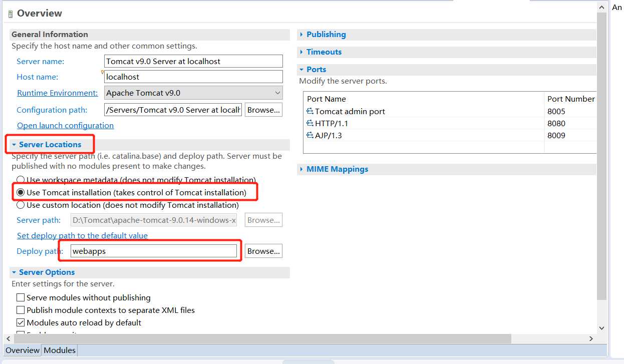Click the Tomcat admin port icon
Screen dimensions: 624x364
(310, 111)
